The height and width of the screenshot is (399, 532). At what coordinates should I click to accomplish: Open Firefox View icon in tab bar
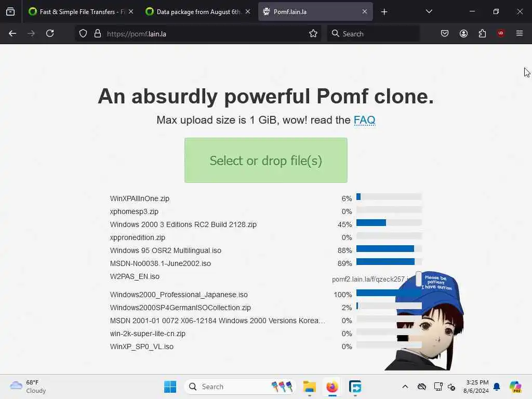pos(10,12)
